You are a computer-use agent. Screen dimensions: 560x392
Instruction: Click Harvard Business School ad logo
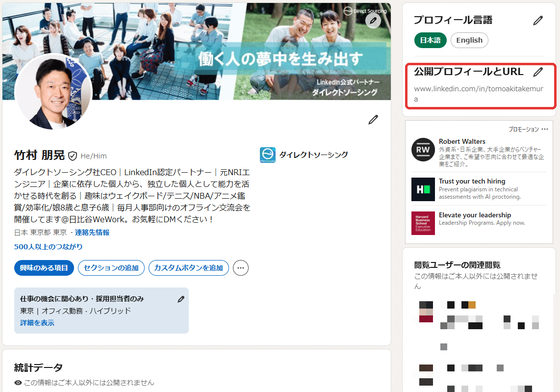[423, 223]
